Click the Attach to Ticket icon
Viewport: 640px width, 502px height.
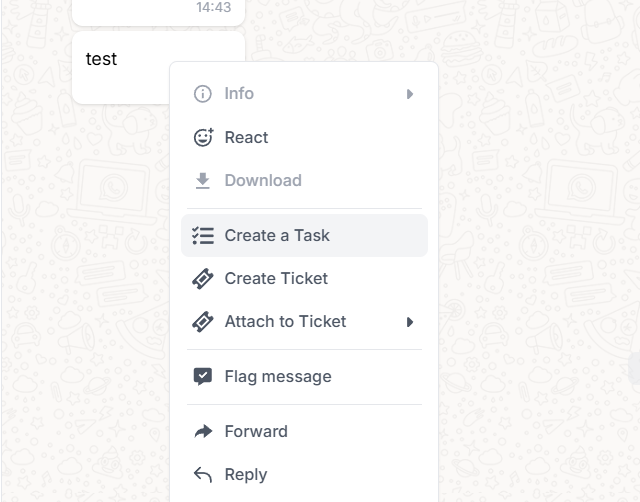[203, 322]
